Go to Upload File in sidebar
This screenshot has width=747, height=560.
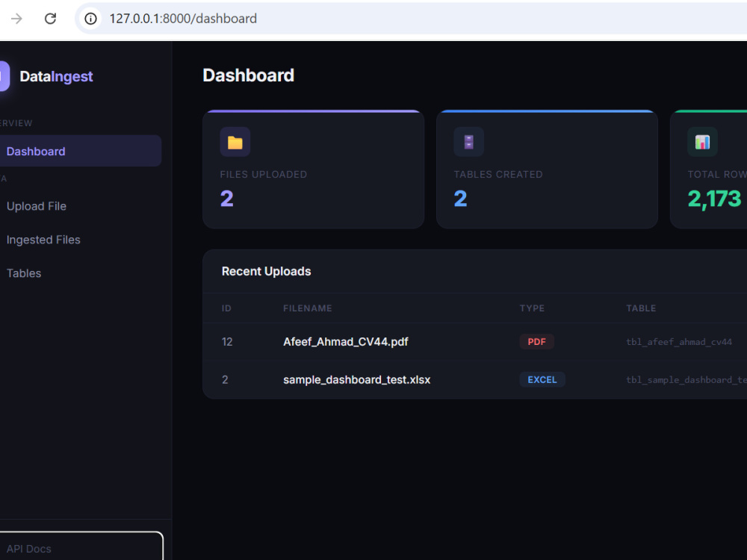tap(36, 206)
